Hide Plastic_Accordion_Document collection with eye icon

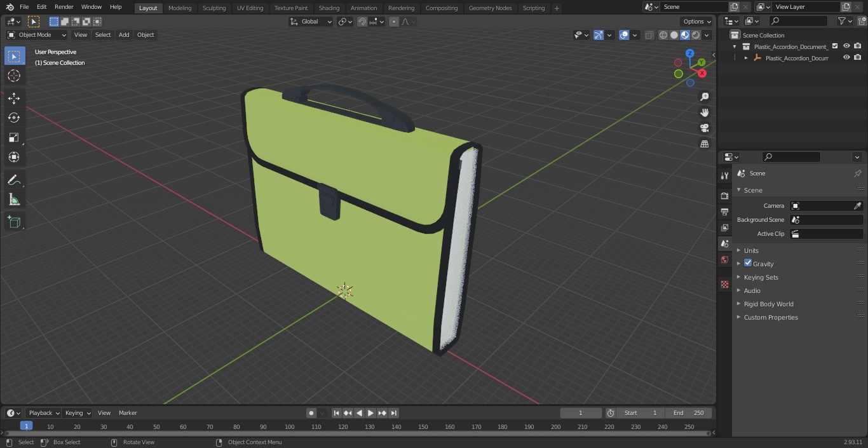pos(846,46)
